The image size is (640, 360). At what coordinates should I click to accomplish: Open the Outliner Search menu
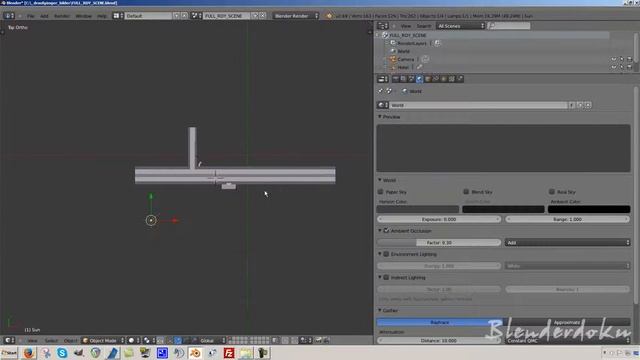[x=424, y=26]
